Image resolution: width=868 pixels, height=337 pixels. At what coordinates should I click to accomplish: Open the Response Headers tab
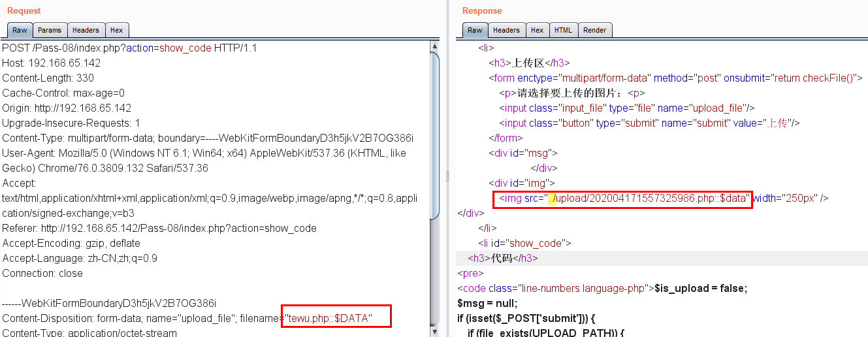pos(506,30)
